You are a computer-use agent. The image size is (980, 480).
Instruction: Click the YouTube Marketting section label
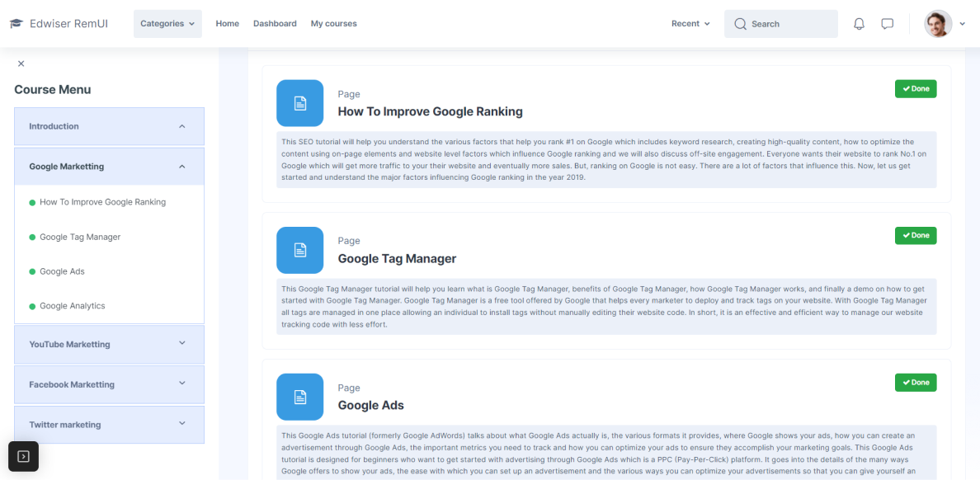coord(69,345)
